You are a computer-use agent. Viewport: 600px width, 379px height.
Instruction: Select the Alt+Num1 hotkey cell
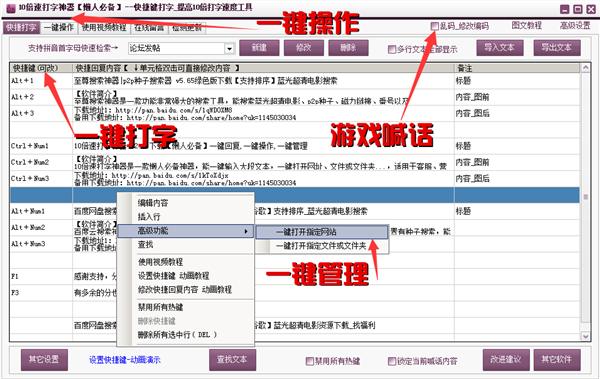click(41, 211)
